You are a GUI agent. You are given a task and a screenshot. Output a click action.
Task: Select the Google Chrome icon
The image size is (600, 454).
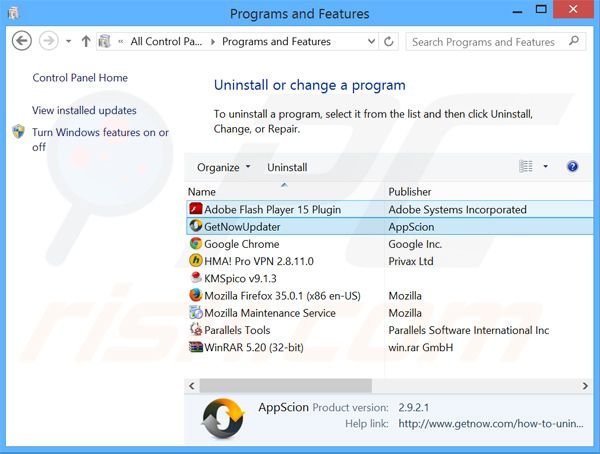[x=196, y=243]
